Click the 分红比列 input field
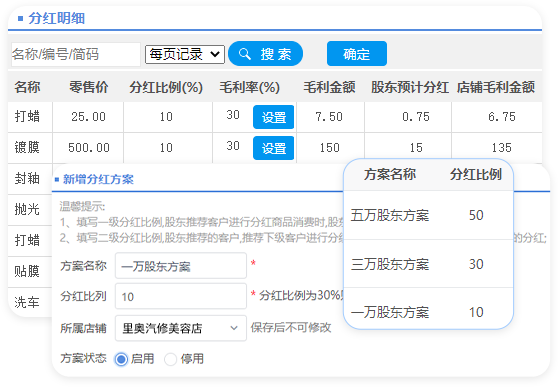Viewport: 558px width, 387px height. [x=181, y=296]
